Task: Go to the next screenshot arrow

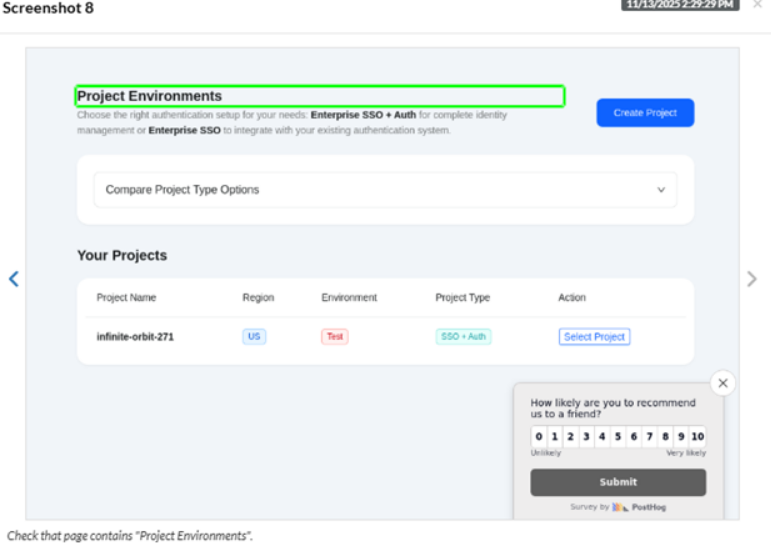Action: [x=752, y=279]
